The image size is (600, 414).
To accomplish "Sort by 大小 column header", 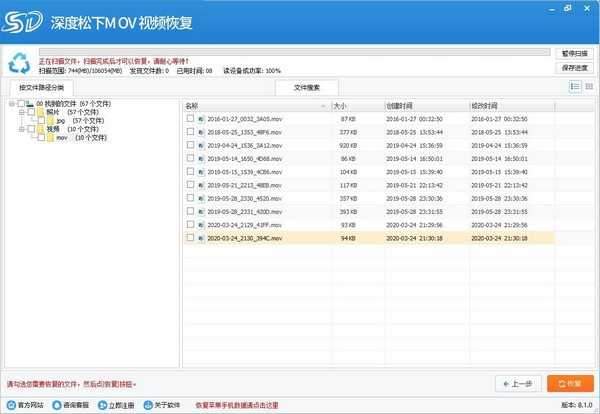I will tap(358, 106).
